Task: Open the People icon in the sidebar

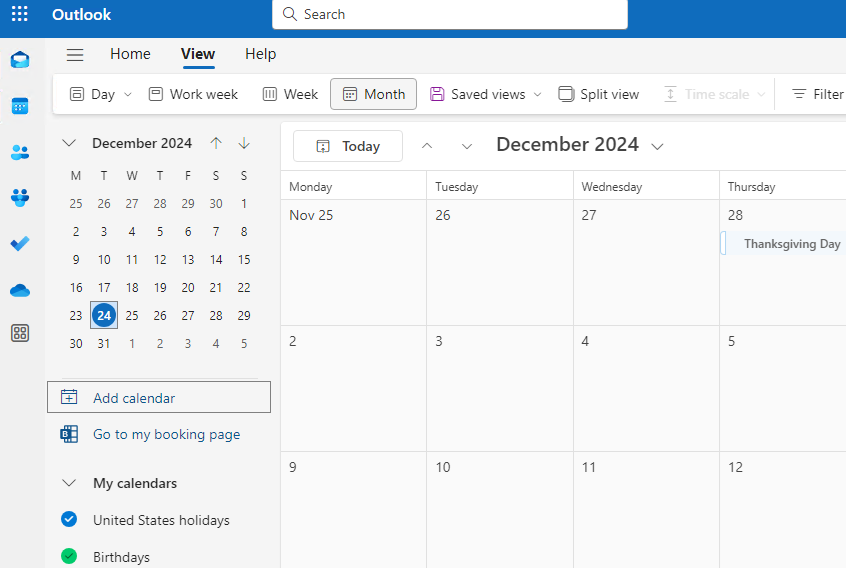Action: click(20, 152)
